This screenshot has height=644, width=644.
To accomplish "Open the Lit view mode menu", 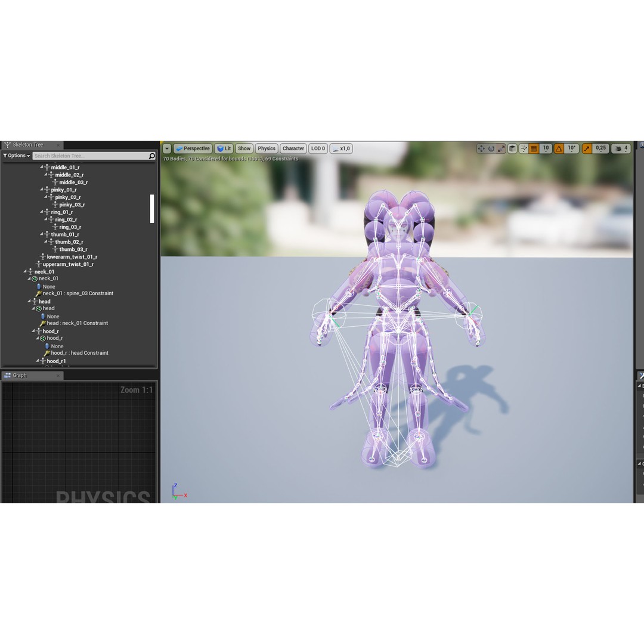I will pos(224,148).
